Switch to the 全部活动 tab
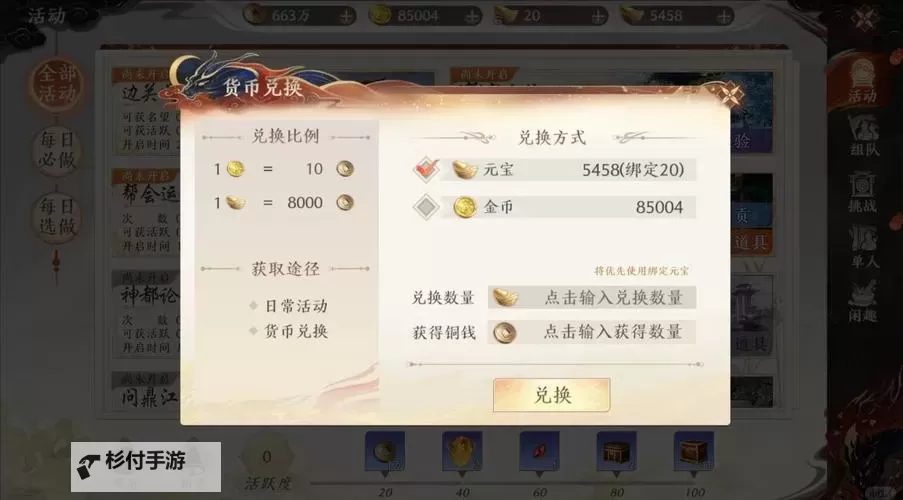The width and height of the screenshot is (903, 500). coord(56,85)
